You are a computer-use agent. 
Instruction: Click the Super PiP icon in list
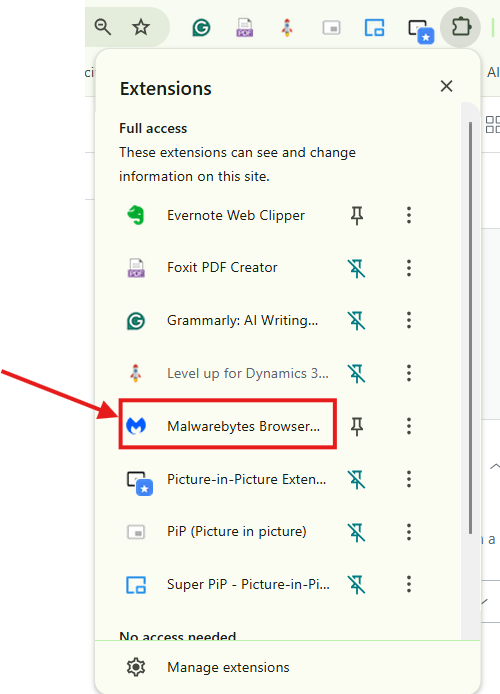click(x=136, y=585)
